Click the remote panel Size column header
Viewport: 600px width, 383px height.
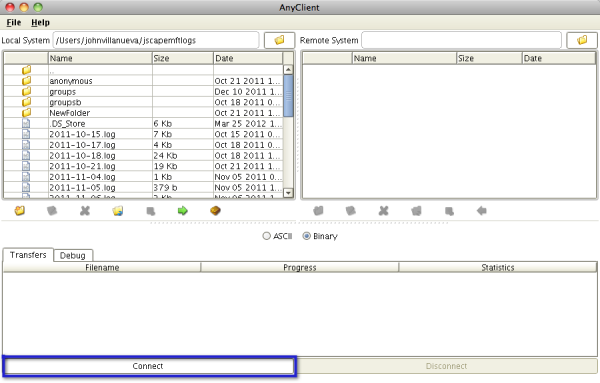tap(489, 58)
